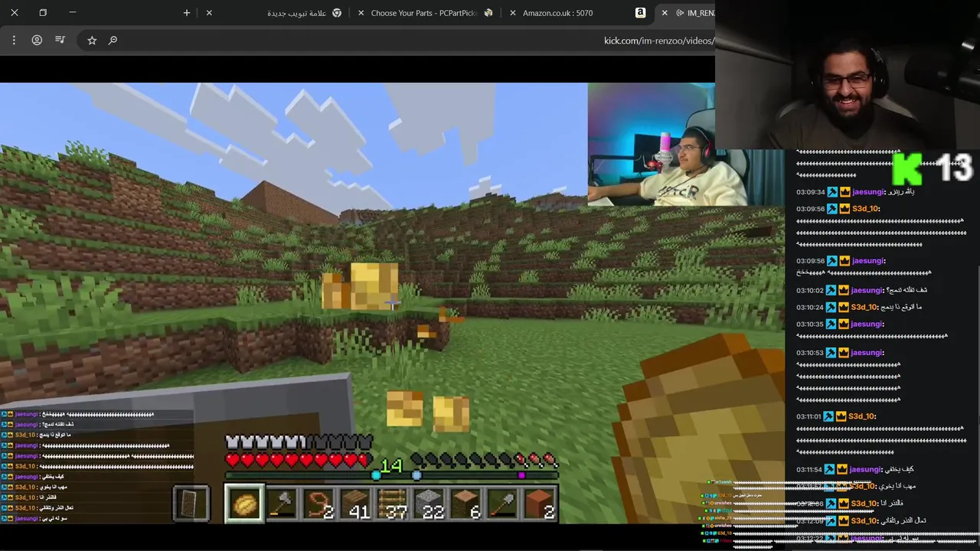Open S3d_10 username at 03:09:56
Screen dimensions: 980x551
tap(865, 209)
